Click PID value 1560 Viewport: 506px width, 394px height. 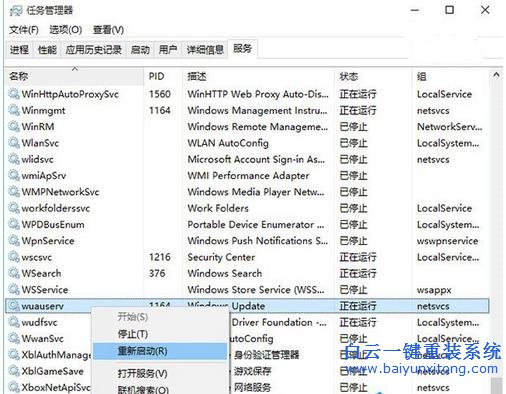tap(160, 94)
